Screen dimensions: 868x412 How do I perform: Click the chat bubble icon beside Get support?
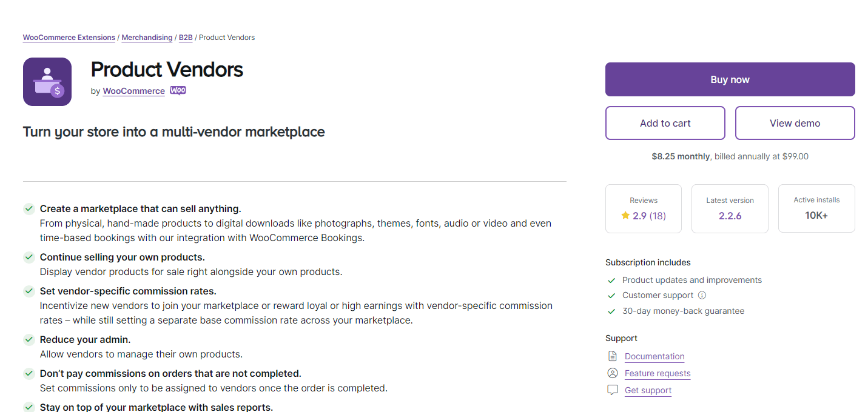613,390
